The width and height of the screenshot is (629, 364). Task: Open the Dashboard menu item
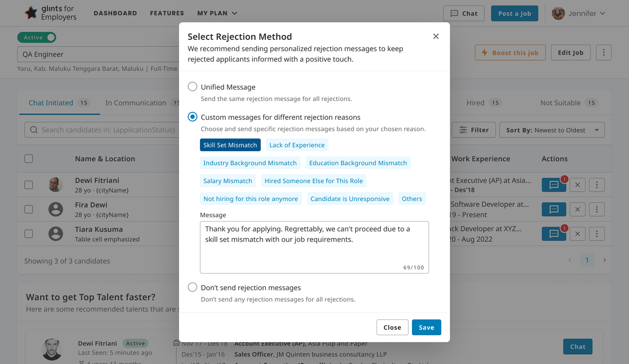tap(115, 13)
